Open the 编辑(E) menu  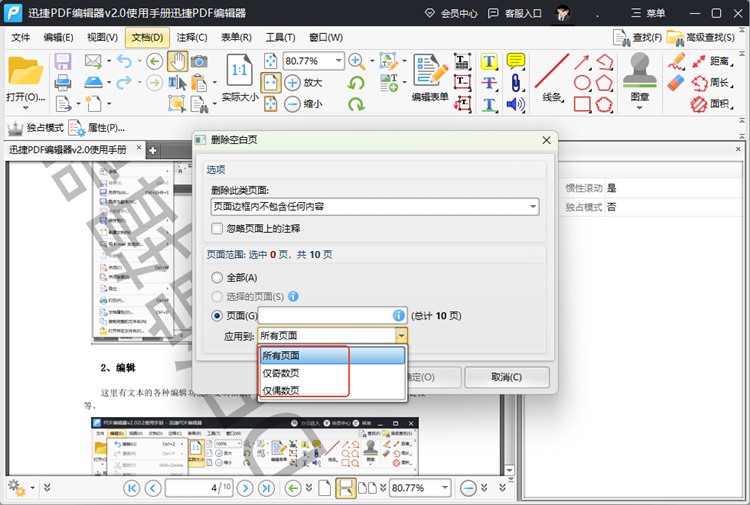(x=58, y=37)
